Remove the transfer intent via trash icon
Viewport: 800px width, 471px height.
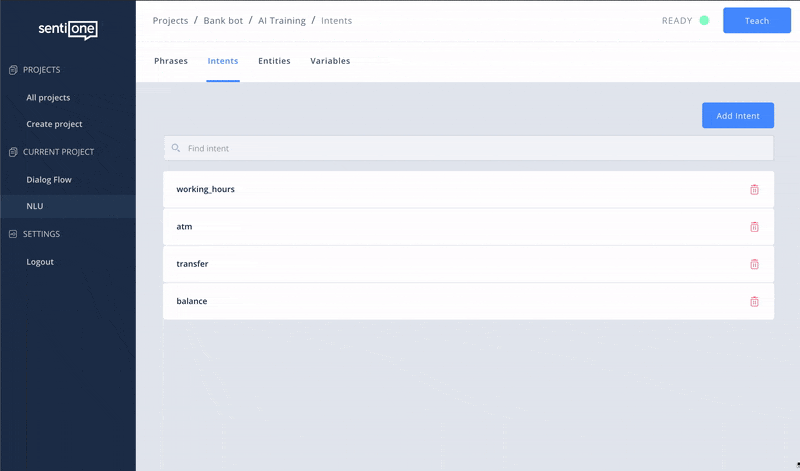click(754, 264)
